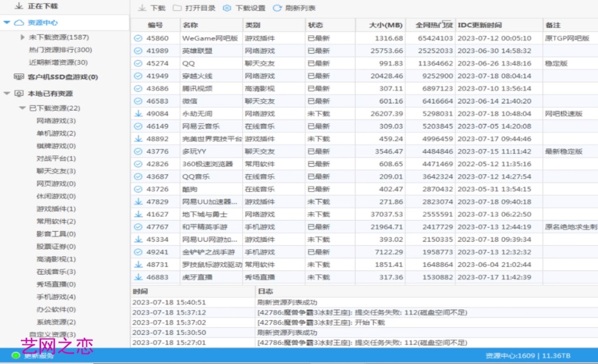The image size is (598, 364).
Task: Click the monitor icon beside 本地已有资源
Action: pyautogui.click(x=19, y=94)
